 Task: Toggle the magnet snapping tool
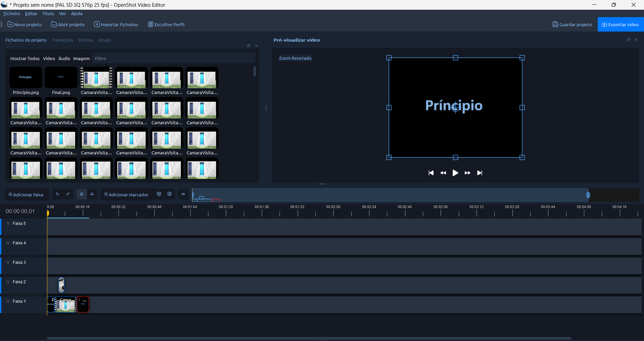(x=82, y=194)
